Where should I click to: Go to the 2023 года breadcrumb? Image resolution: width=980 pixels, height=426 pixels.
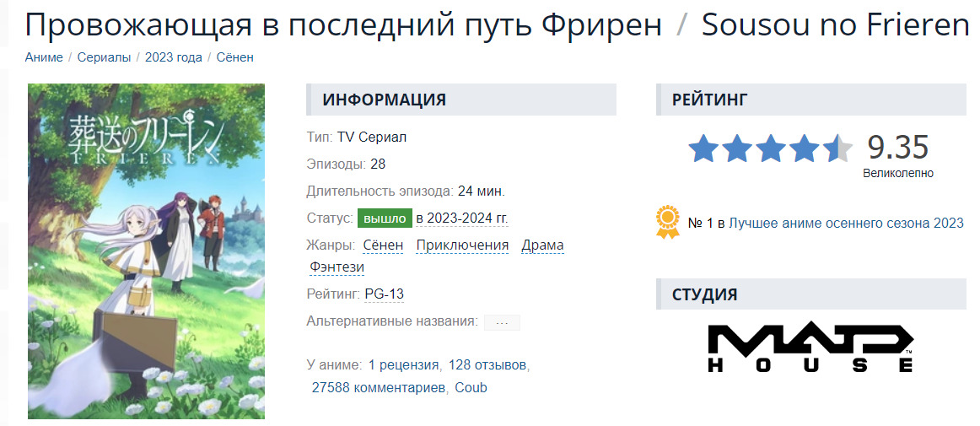174,57
